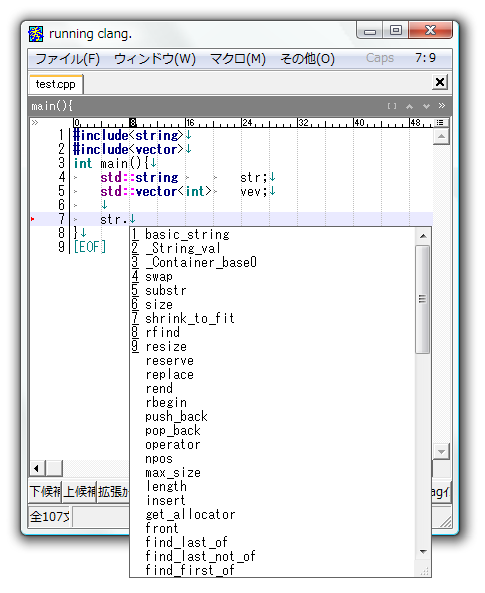Click completion popup scroll up arrow
Image resolution: width=485 pixels, height=593 pixels.
click(423, 236)
